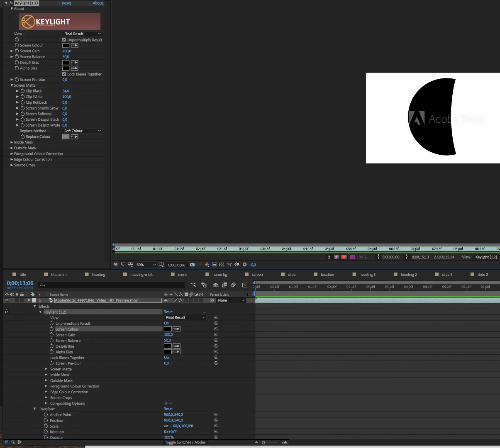The image size is (500, 448).
Task: Click Alpha Bias eyedropper in Effect Controls
Action: click(75, 68)
